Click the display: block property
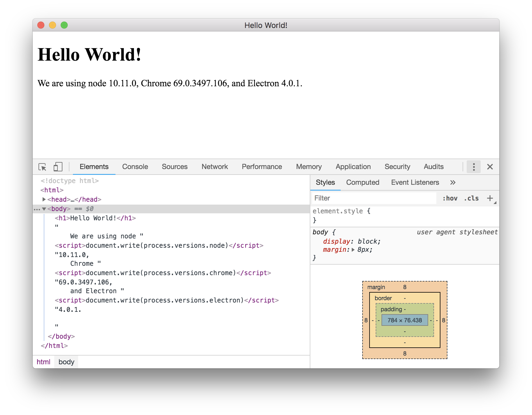 tap(352, 241)
